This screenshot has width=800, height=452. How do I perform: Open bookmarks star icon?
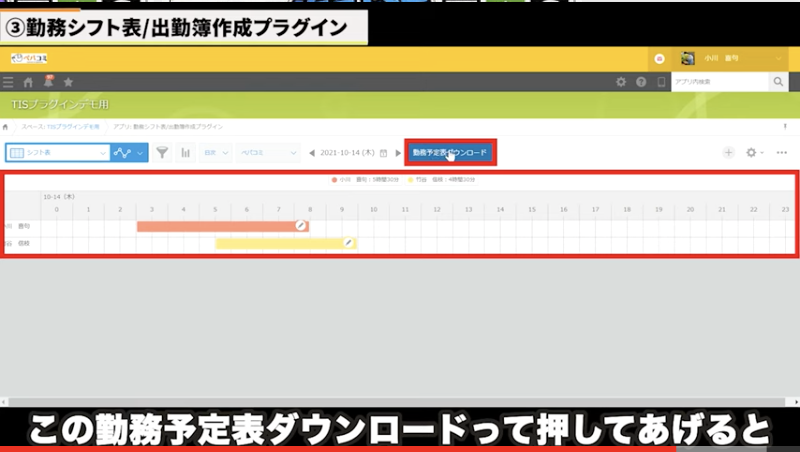pos(68,82)
